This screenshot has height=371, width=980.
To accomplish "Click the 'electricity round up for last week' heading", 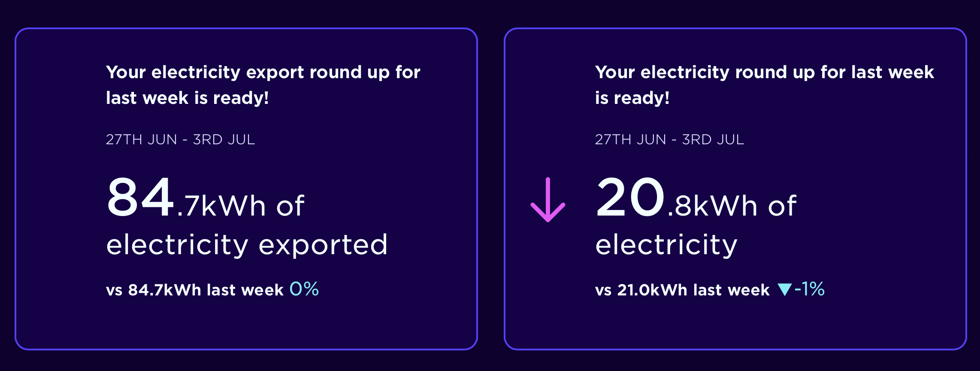I will (765, 85).
